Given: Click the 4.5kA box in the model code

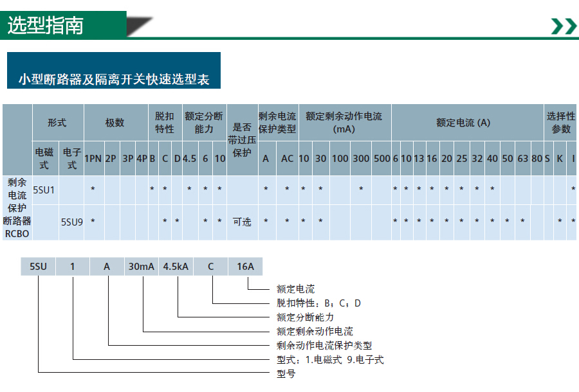Looking at the screenshot, I should pyautogui.click(x=176, y=266).
